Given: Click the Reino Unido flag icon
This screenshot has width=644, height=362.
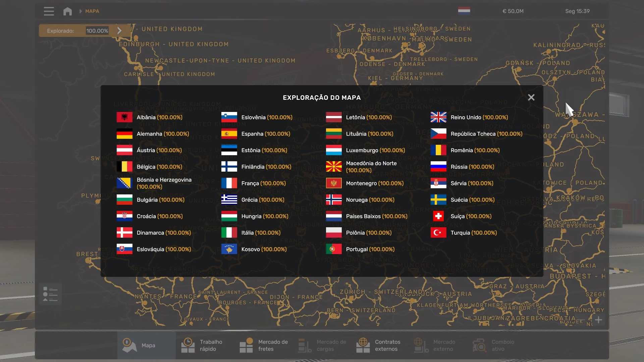Looking at the screenshot, I should (438, 117).
